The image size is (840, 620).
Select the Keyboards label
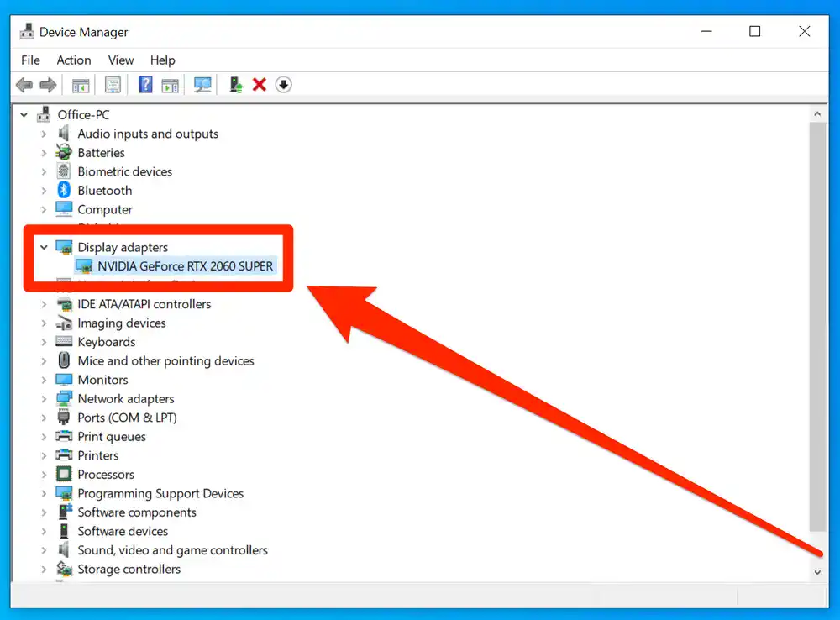click(x=107, y=342)
